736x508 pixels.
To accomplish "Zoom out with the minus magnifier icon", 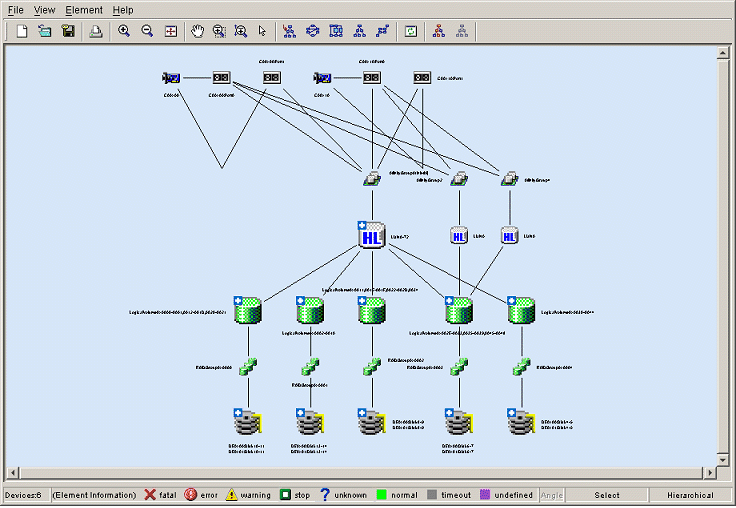I will [147, 31].
